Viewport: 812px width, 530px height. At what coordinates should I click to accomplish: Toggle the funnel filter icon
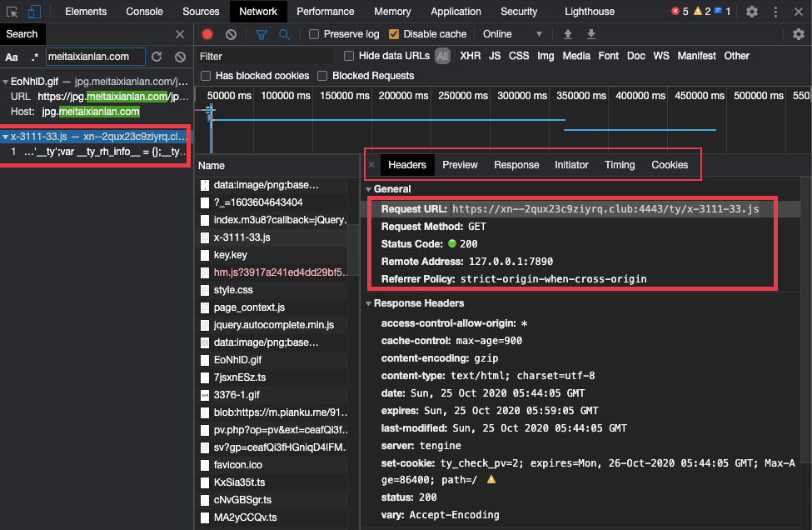(x=261, y=34)
